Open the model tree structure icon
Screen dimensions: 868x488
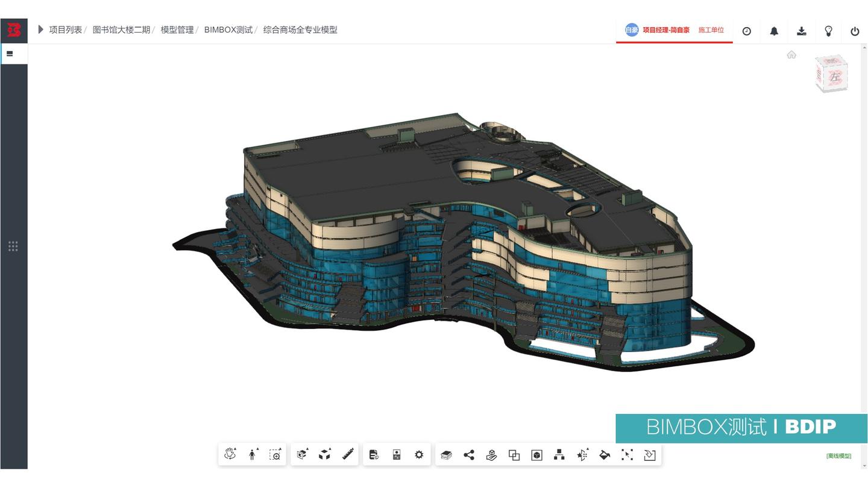point(559,454)
